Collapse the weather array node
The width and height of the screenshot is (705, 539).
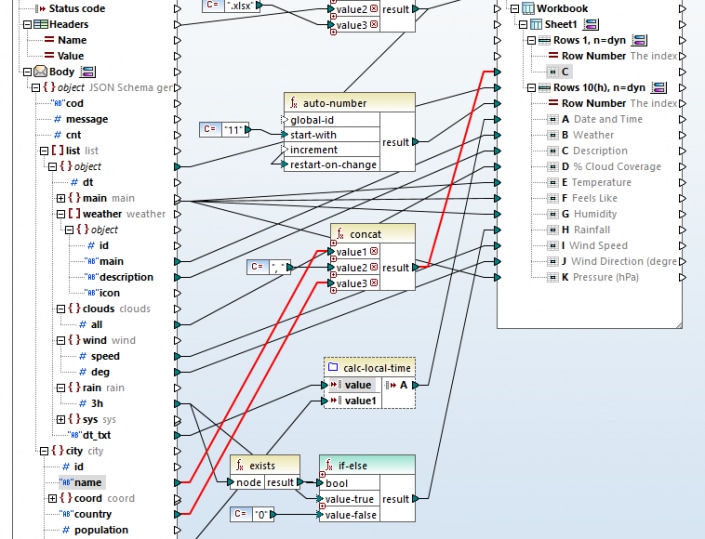61,214
